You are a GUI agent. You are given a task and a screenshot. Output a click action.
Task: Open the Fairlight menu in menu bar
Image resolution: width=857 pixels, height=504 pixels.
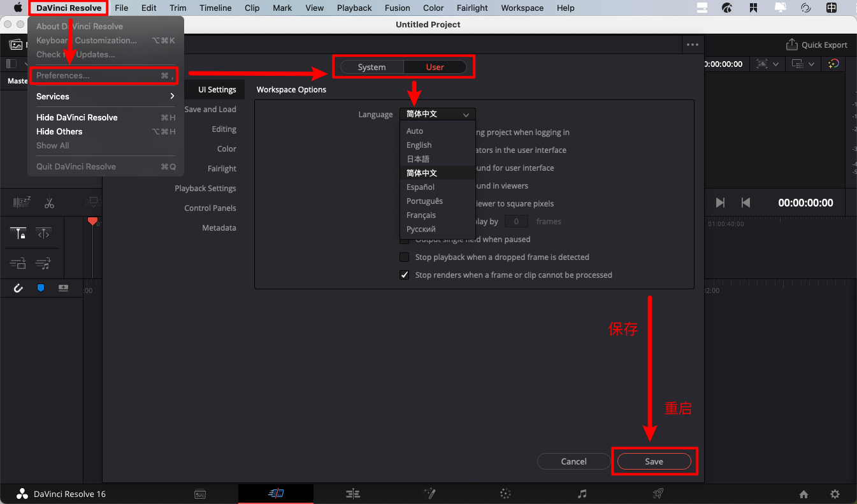point(472,8)
